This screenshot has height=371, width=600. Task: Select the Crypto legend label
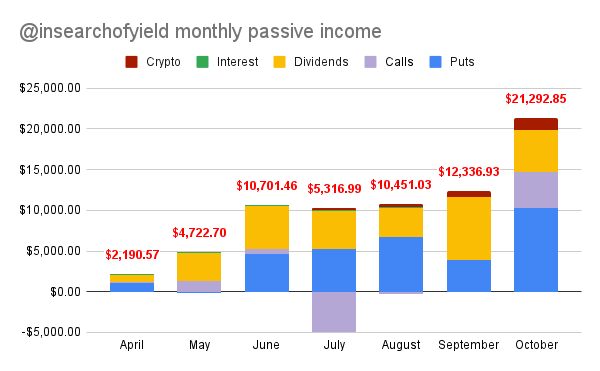pos(163,62)
